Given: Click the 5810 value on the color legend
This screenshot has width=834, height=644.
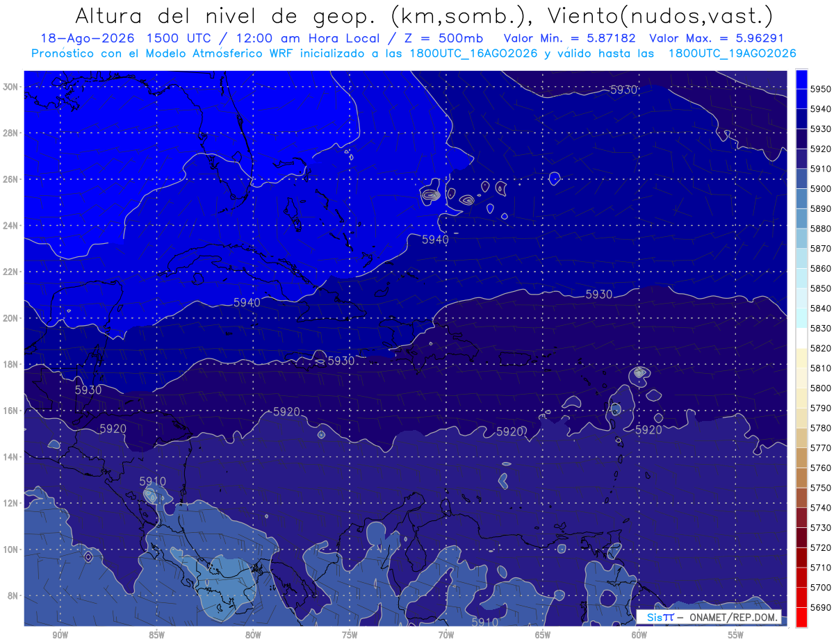Looking at the screenshot, I should click(821, 368).
